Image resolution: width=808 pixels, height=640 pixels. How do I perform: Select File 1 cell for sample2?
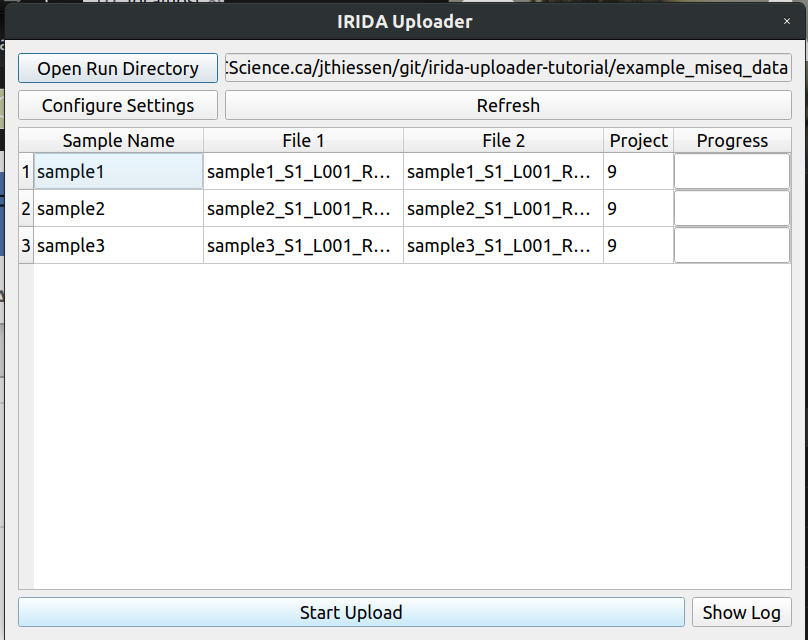tap(304, 208)
